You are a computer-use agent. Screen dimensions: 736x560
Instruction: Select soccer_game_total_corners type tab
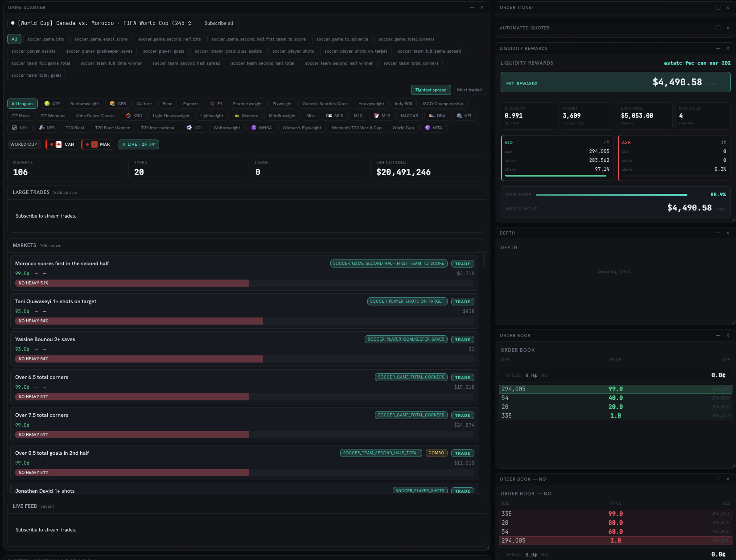coord(407,39)
